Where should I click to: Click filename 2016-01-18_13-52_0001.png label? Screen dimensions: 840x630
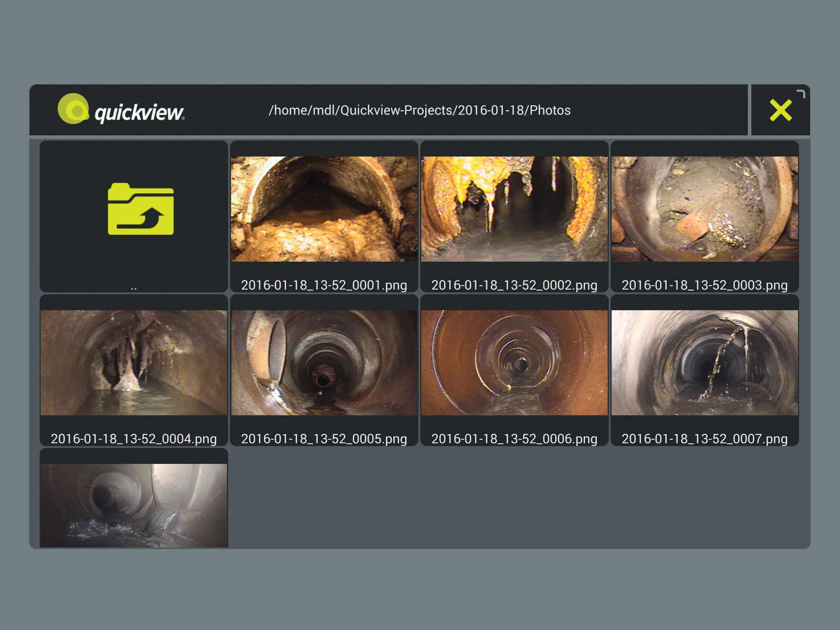[324, 285]
